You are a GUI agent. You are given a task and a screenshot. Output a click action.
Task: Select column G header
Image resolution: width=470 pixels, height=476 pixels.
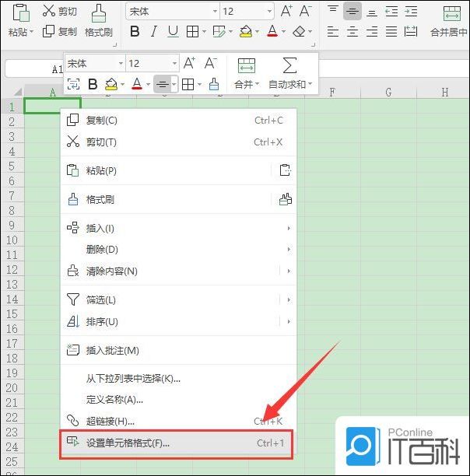click(388, 92)
